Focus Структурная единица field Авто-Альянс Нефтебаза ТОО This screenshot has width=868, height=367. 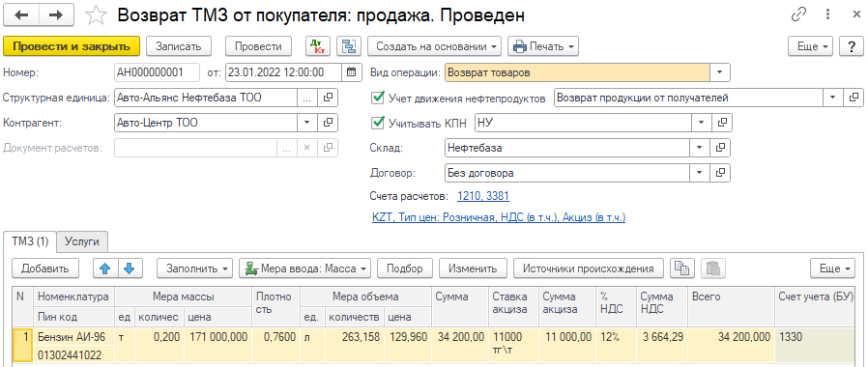coord(206,98)
